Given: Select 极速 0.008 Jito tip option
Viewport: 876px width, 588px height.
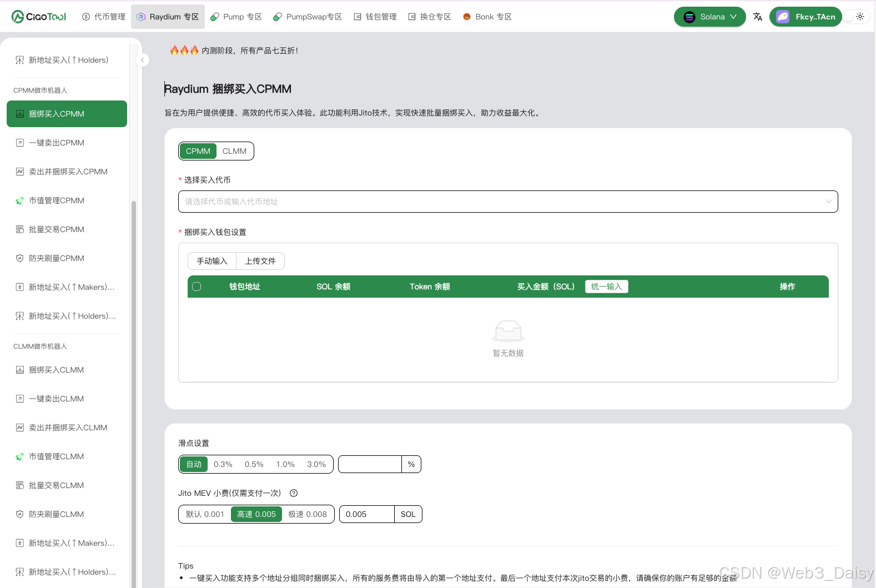Looking at the screenshot, I should point(308,514).
